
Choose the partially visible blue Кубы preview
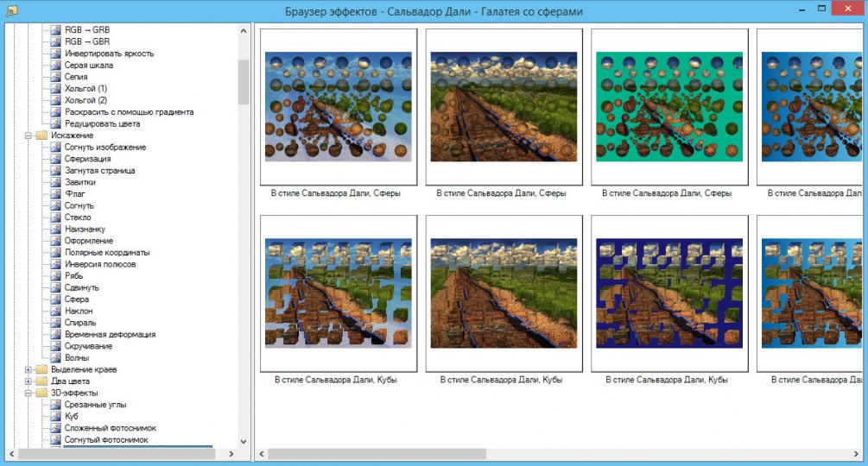pyautogui.click(x=810, y=293)
